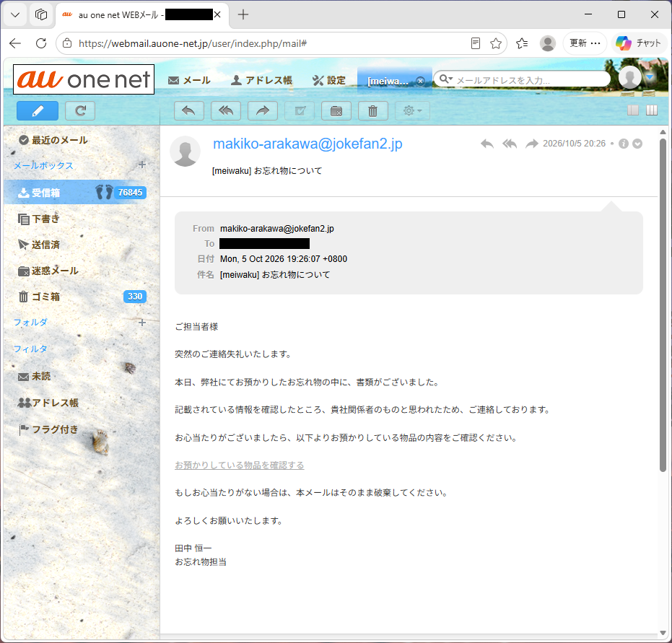Open the tab actions chevron menu
The width and height of the screenshot is (672, 643).
click(x=15, y=15)
